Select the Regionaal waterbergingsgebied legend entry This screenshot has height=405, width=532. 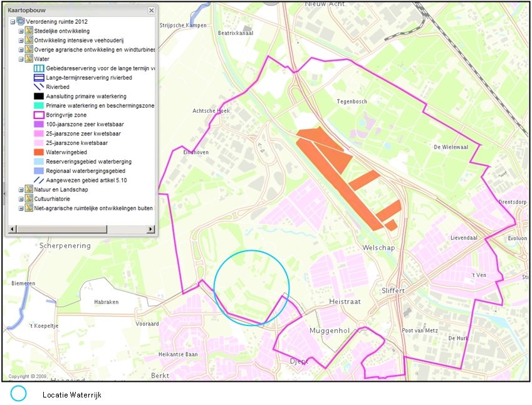(85, 171)
